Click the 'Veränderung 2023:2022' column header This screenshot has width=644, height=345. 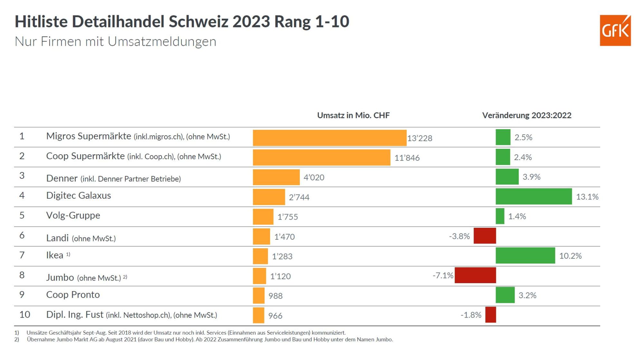coord(526,115)
